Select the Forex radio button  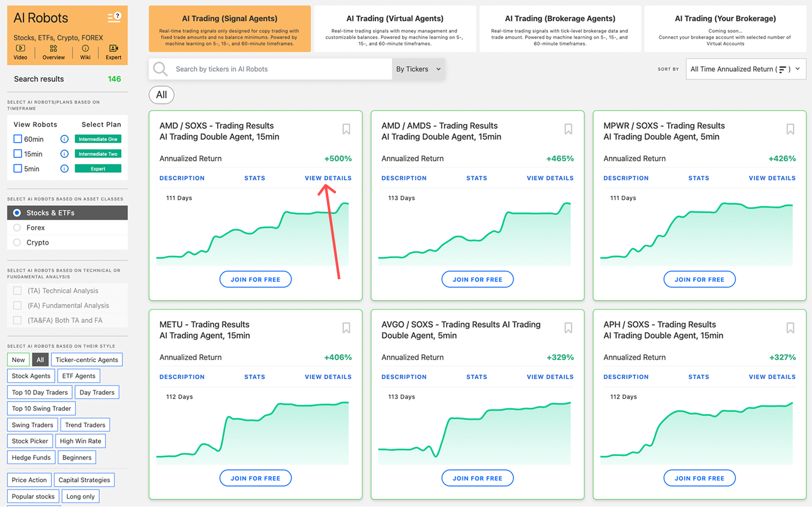(17, 227)
